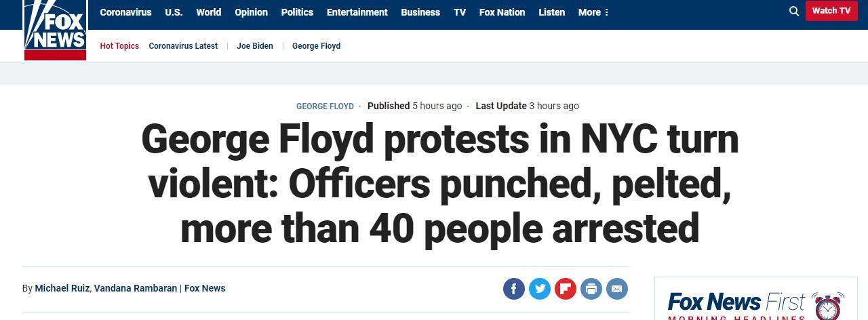Viewport: 868px width, 320px height.
Task: Open Vandana Rambaran's author page
Action: (x=136, y=288)
